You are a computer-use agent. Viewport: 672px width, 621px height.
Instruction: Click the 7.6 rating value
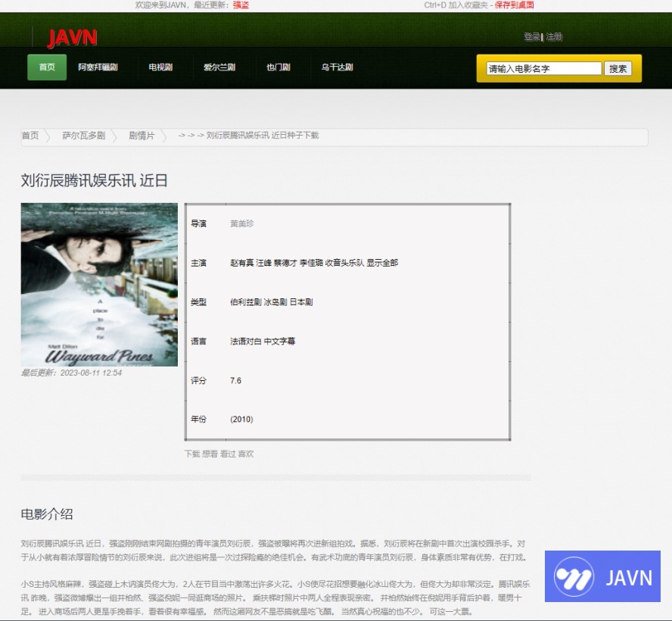point(235,381)
